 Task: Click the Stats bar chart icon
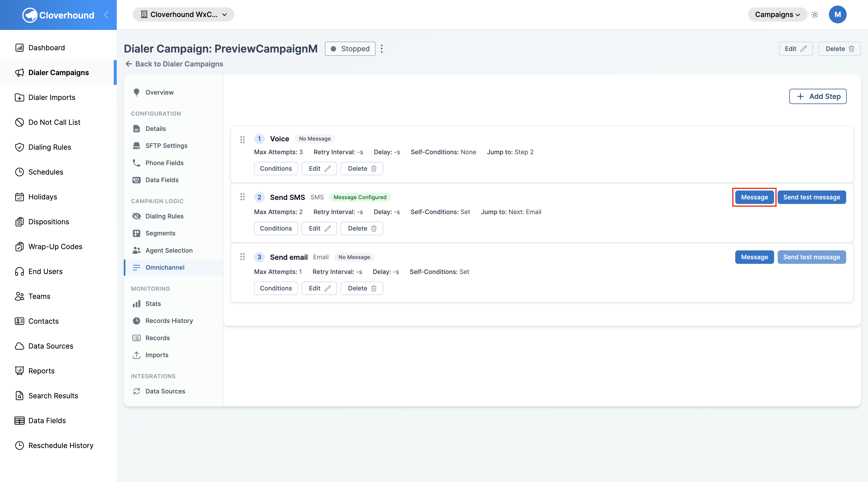coord(137,304)
